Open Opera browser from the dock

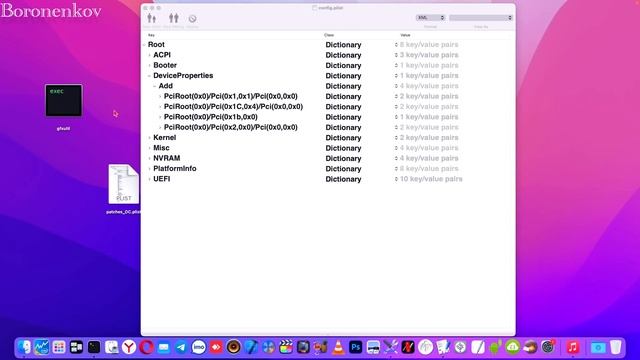146,347
